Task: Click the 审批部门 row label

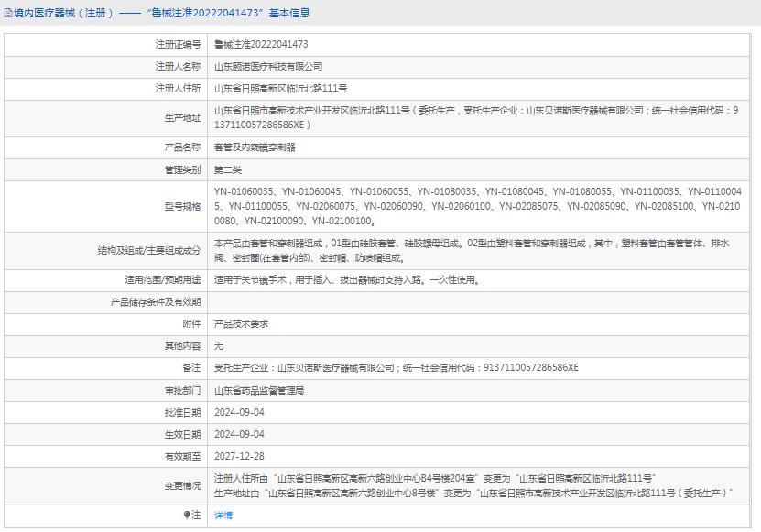Action: click(x=182, y=391)
